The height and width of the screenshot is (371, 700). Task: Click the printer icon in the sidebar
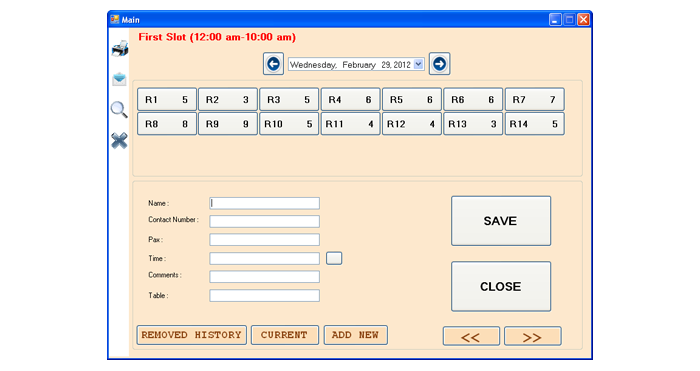tap(120, 49)
